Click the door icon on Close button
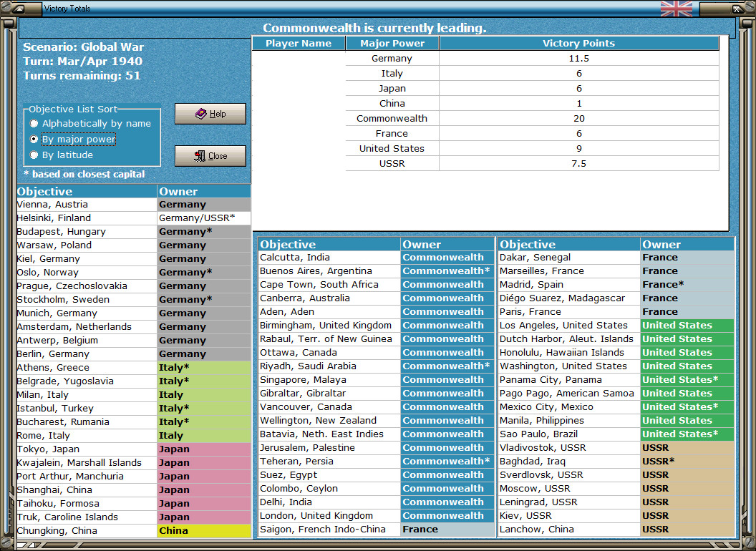 (x=200, y=156)
